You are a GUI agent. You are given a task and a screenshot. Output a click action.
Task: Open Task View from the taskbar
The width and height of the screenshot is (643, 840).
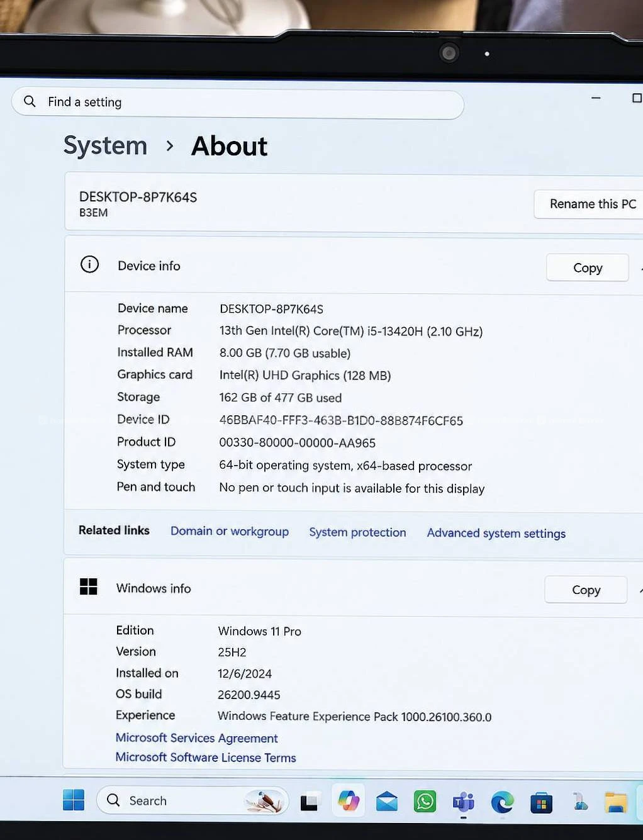(x=309, y=802)
